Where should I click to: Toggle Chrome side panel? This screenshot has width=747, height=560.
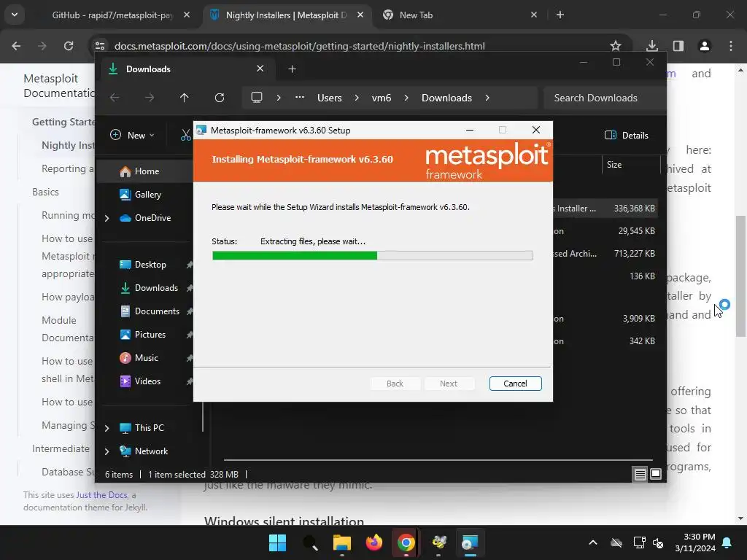[x=678, y=46]
